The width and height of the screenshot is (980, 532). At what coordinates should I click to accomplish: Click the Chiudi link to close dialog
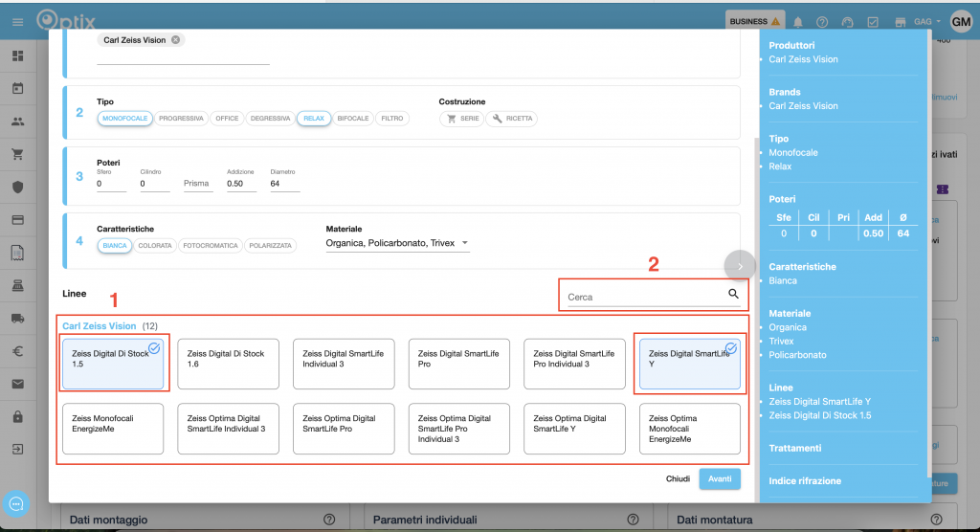coord(678,478)
